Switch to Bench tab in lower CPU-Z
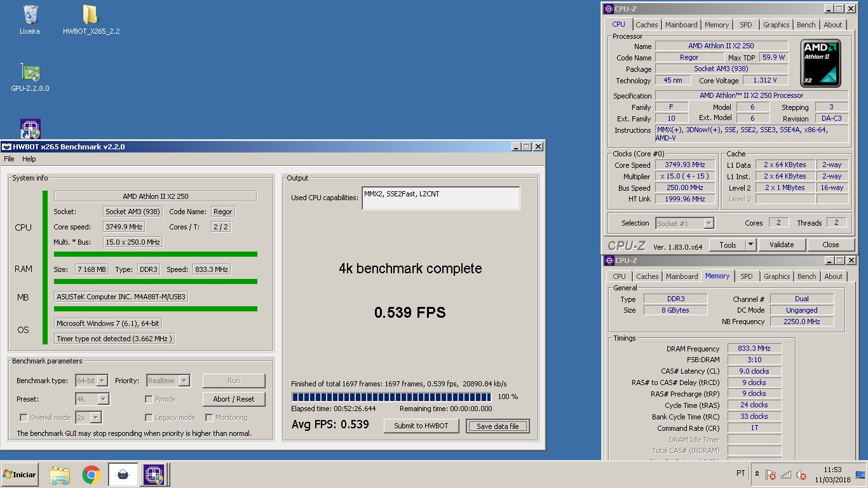This screenshot has width=868, height=488. point(807,276)
